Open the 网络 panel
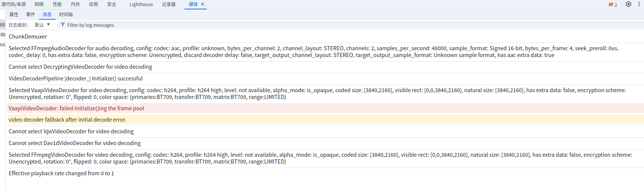 (x=39, y=5)
